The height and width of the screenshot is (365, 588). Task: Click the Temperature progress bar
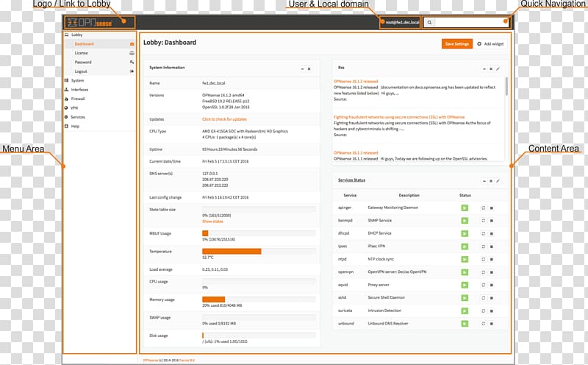click(259, 251)
